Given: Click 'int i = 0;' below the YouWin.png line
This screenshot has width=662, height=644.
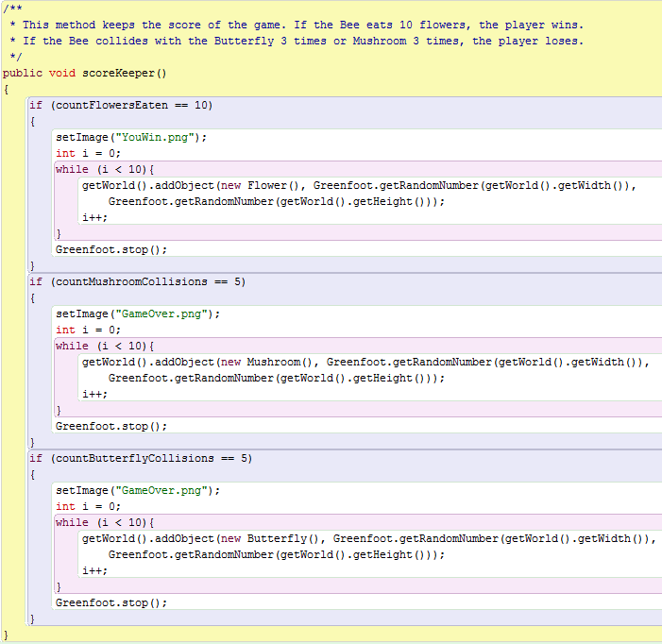Looking at the screenshot, I should [88, 154].
